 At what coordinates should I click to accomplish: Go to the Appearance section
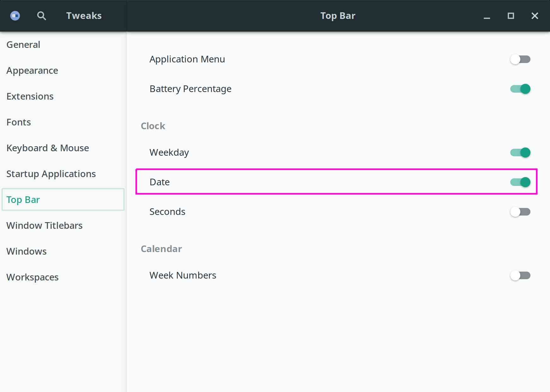pos(63,71)
